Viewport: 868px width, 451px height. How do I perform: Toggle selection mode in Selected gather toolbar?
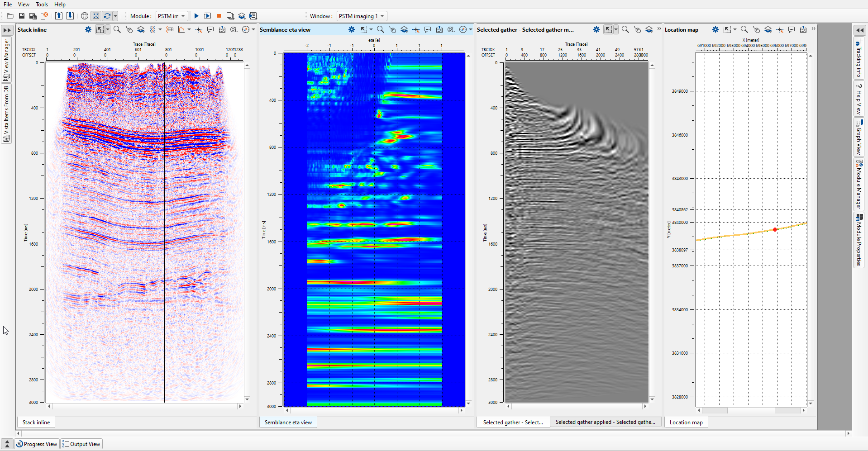pyautogui.click(x=608, y=29)
